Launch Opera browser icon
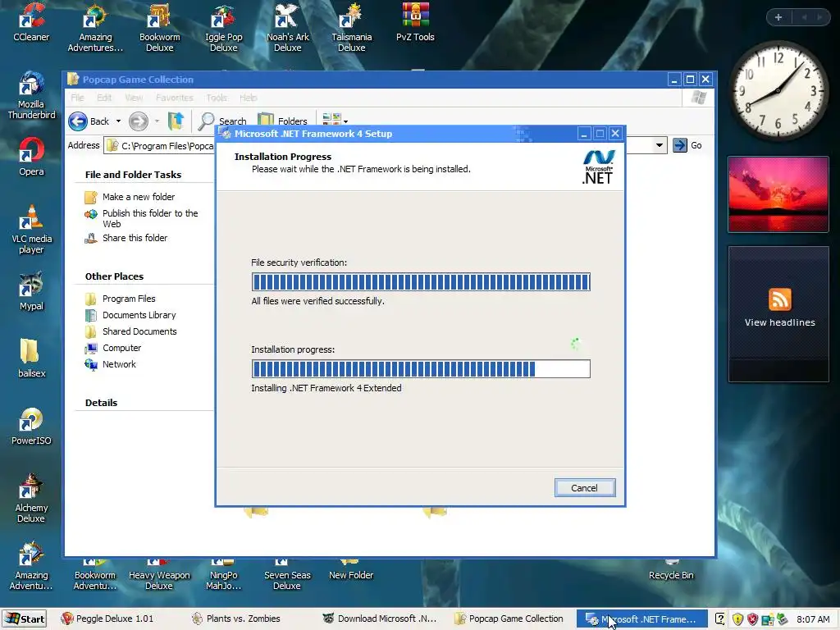This screenshot has width=840, height=630. (x=31, y=157)
